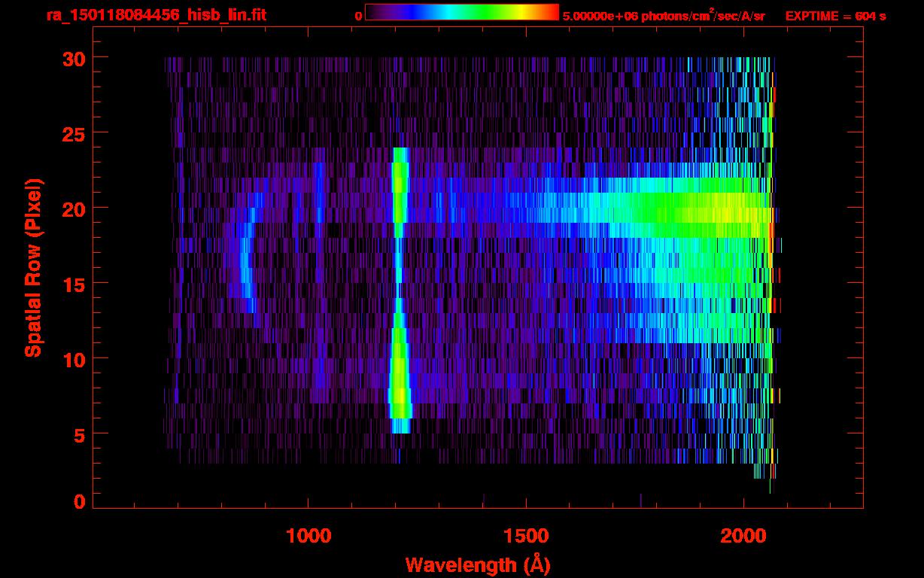Click the colorbar minimum label 0

358,16
